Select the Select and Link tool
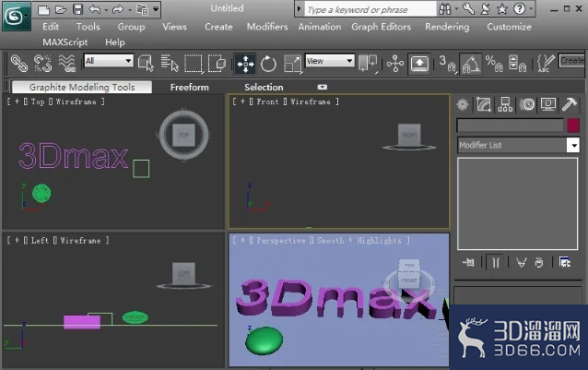This screenshot has height=370, width=588. [x=18, y=63]
